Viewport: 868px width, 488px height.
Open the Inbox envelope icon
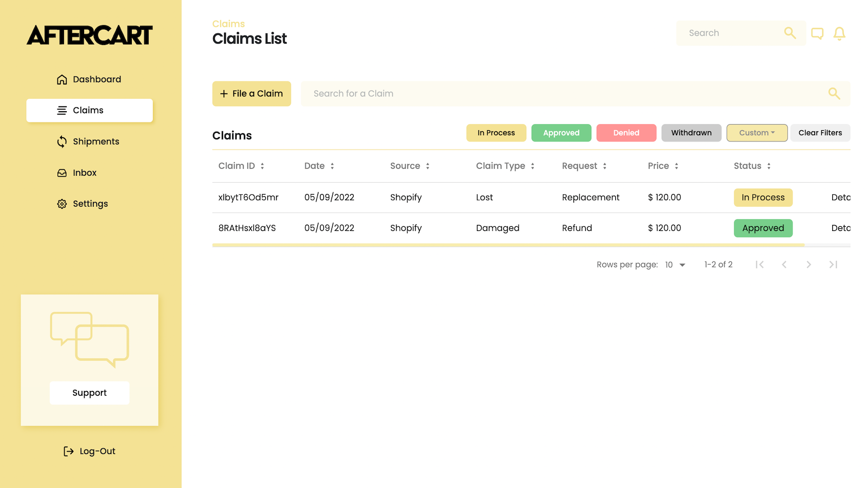(62, 172)
